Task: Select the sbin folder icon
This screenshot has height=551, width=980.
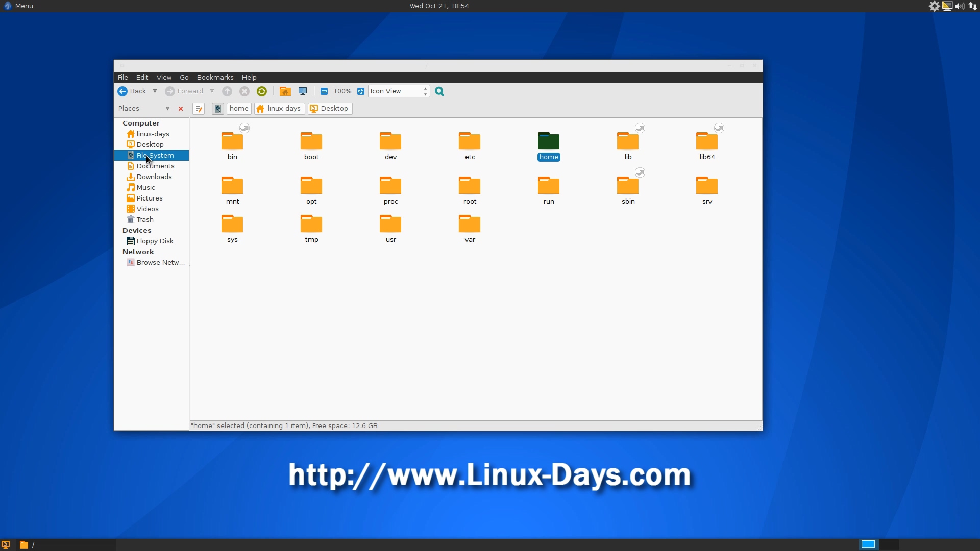Action: [x=628, y=185]
